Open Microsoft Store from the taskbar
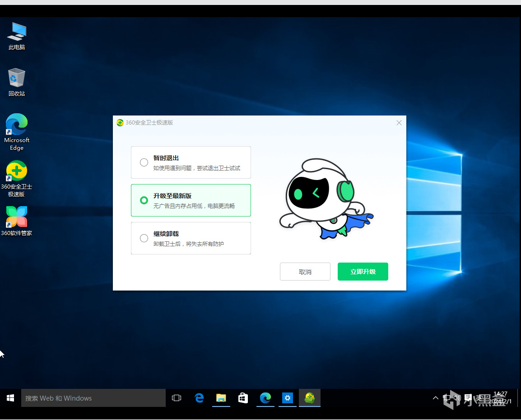This screenshot has width=521, height=420. click(243, 398)
